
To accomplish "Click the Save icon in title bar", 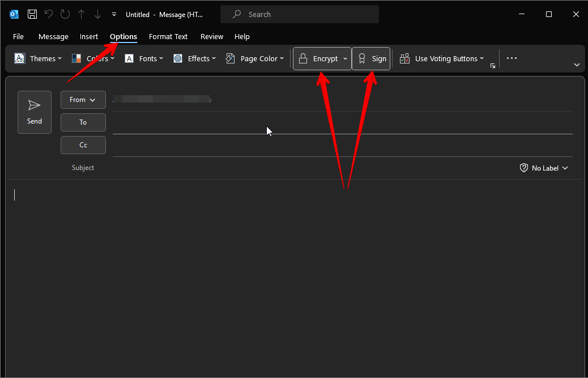I will click(x=32, y=14).
